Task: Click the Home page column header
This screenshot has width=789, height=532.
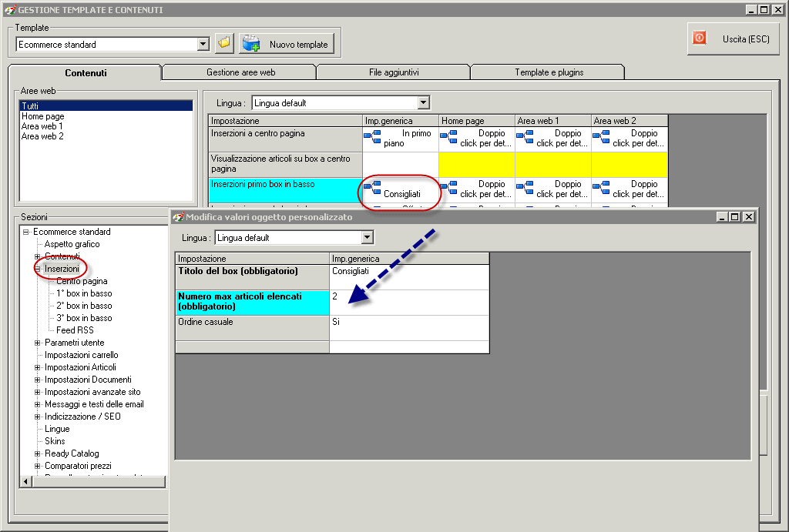Action: pyautogui.click(x=476, y=121)
